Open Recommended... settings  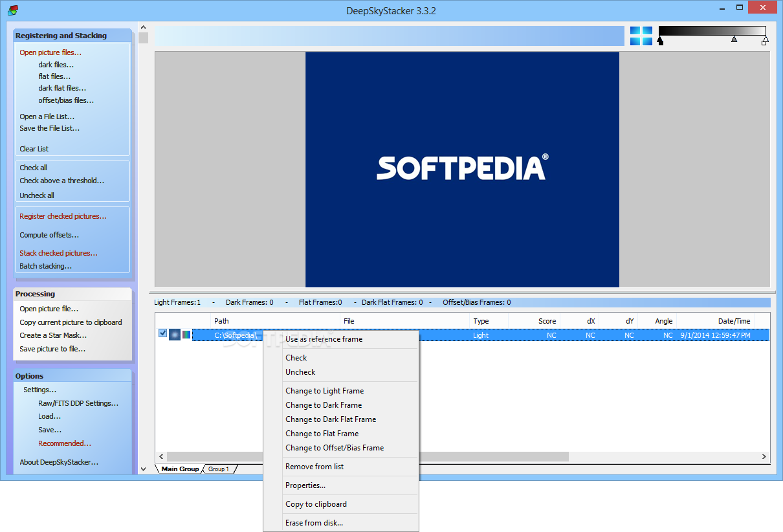point(65,443)
